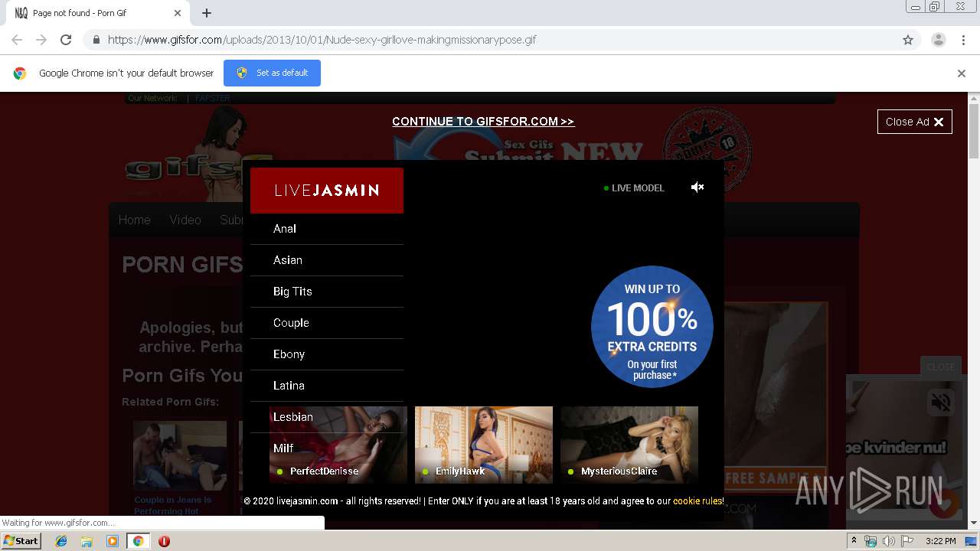This screenshot has height=551, width=980.
Task: Open a new browser tab
Action: click(x=207, y=13)
